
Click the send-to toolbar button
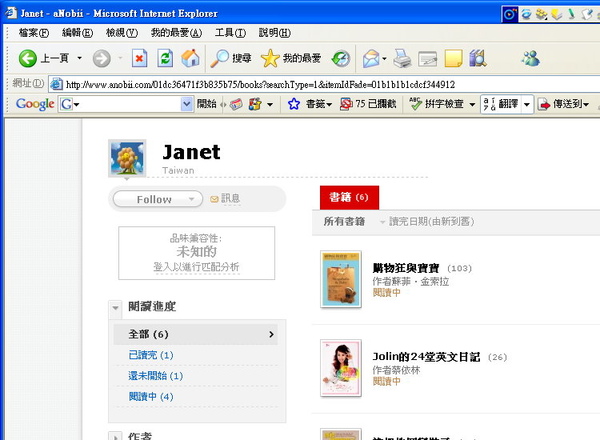click(x=563, y=104)
